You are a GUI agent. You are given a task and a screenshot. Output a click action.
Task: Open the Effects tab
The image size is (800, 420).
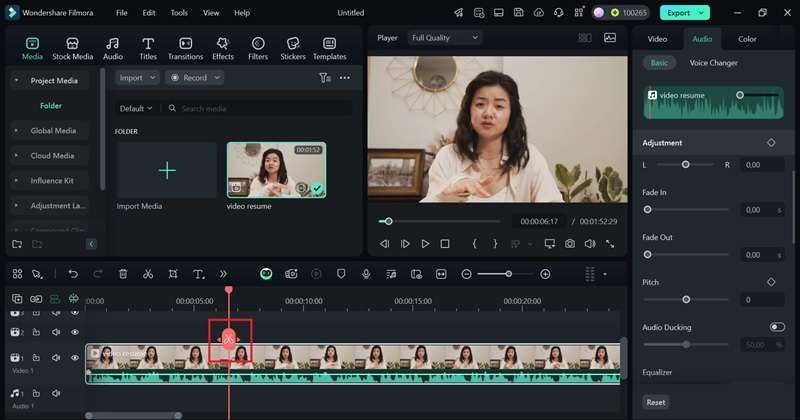tap(222, 49)
